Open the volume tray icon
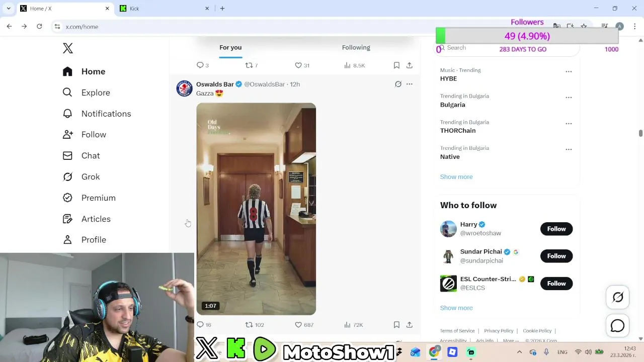The image size is (644, 362). 589,352
